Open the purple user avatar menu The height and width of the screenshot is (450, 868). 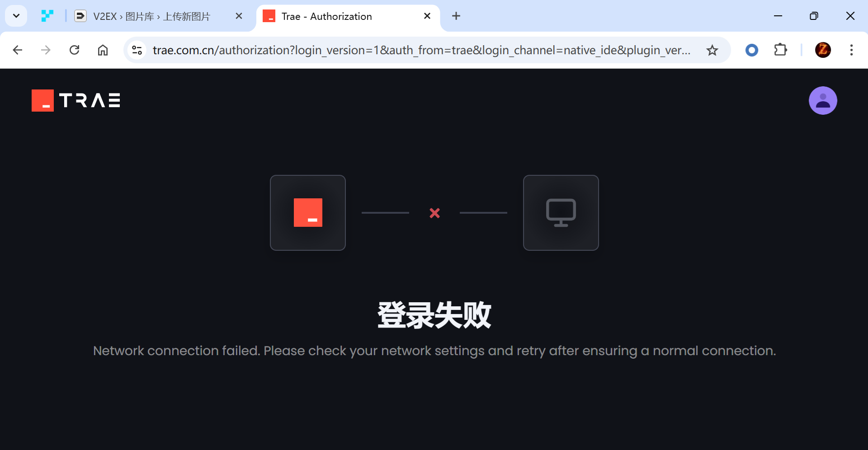[x=823, y=100]
